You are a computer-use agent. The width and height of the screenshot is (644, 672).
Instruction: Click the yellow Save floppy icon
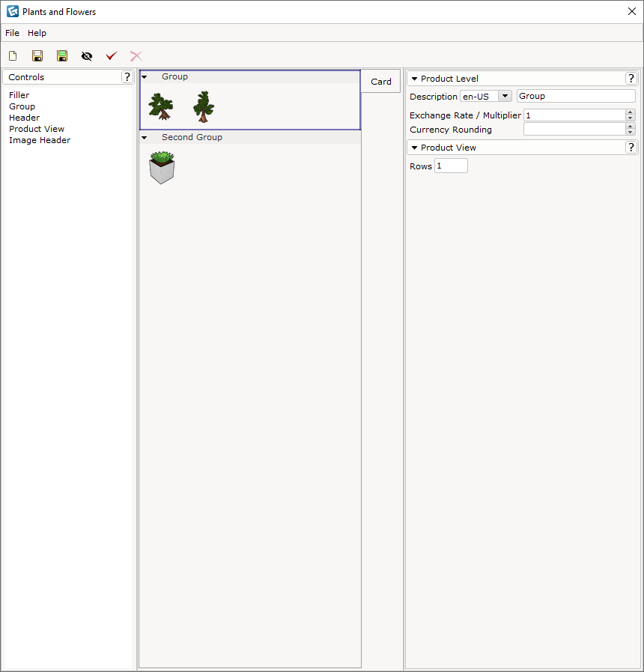pyautogui.click(x=37, y=56)
